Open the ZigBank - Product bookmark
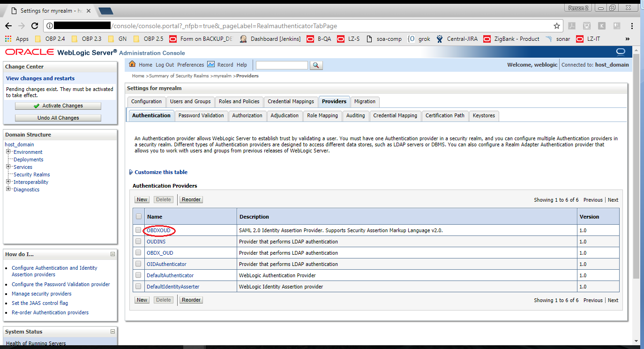The image size is (644, 349). (511, 39)
